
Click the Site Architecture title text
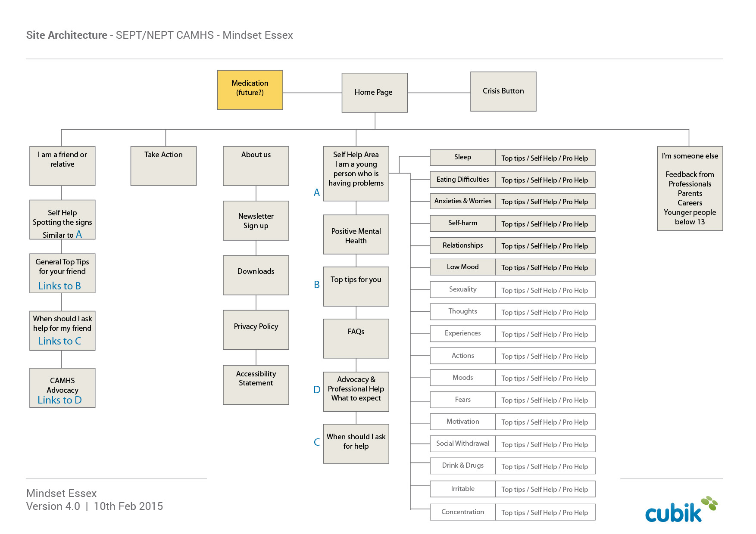point(159,35)
